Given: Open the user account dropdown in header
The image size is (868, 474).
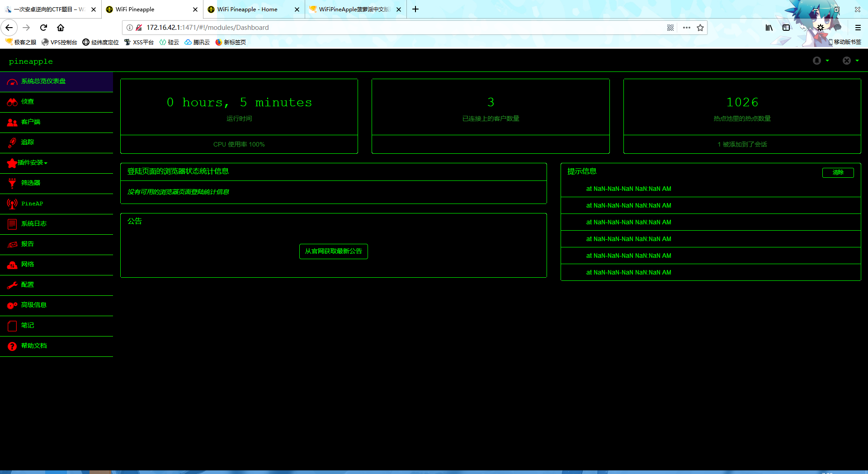Looking at the screenshot, I should coord(821,61).
